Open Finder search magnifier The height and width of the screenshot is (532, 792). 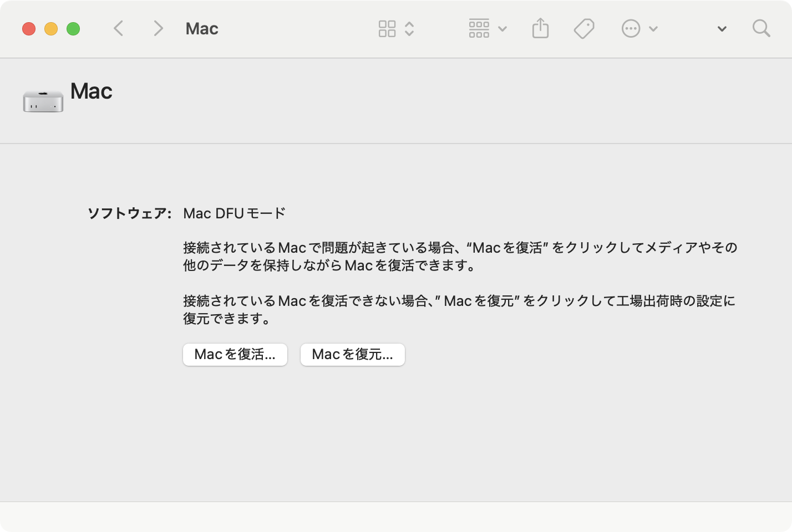(x=761, y=28)
